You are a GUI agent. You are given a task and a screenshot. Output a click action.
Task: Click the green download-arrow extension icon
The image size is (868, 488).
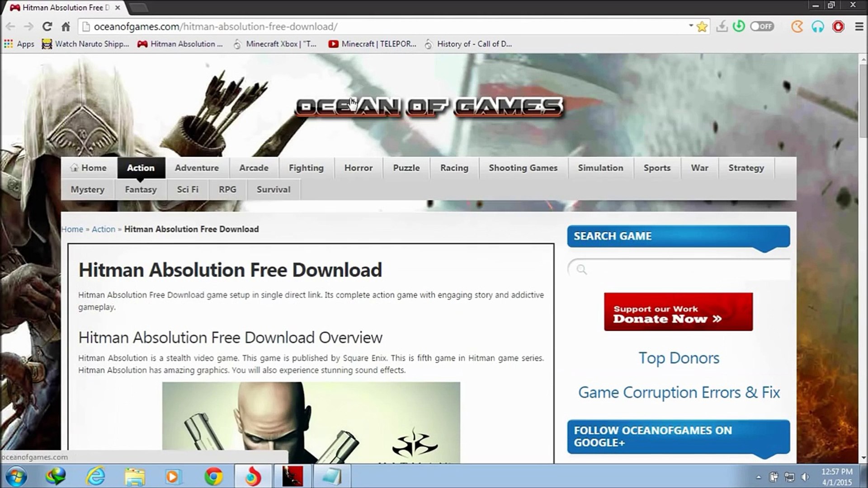click(x=739, y=26)
